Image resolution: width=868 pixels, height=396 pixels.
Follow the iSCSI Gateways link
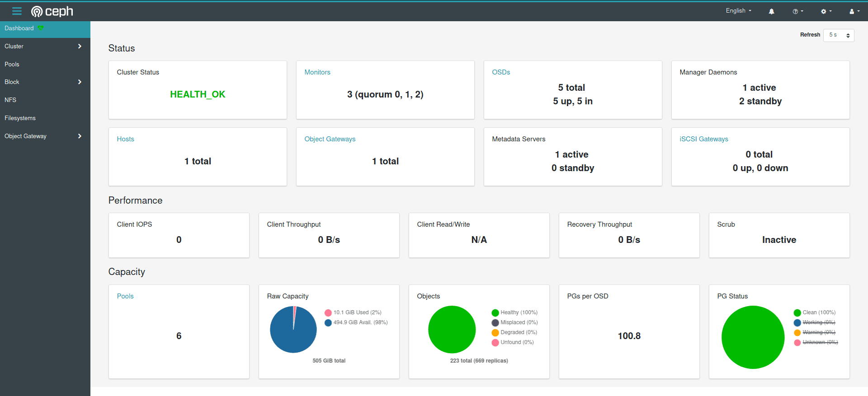(x=703, y=139)
